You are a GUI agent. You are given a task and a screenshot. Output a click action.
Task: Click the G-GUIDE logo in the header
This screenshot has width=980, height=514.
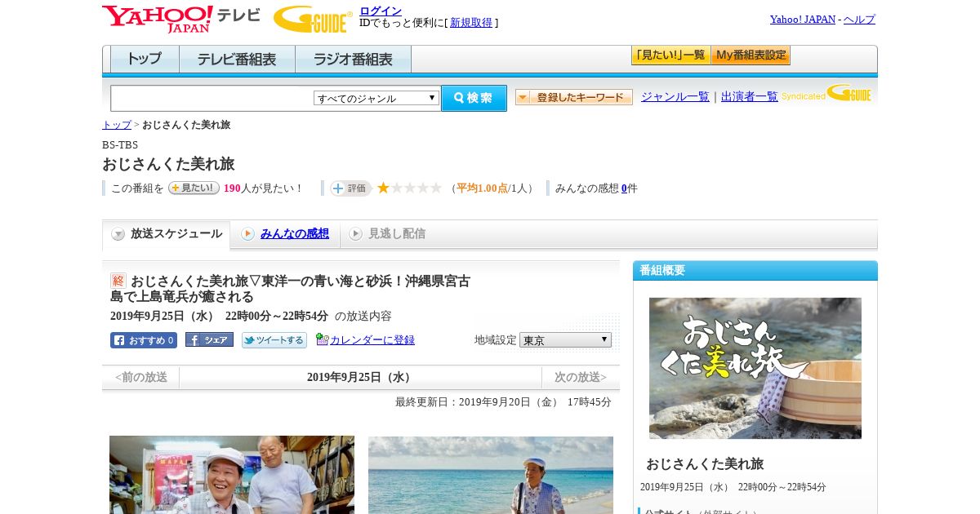point(313,20)
